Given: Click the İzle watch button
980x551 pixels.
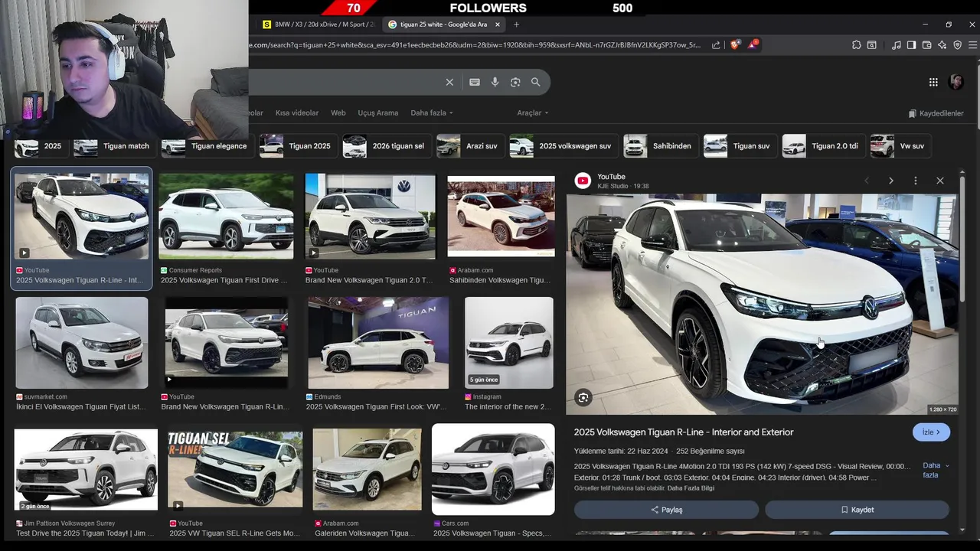Looking at the screenshot, I should 931,432.
